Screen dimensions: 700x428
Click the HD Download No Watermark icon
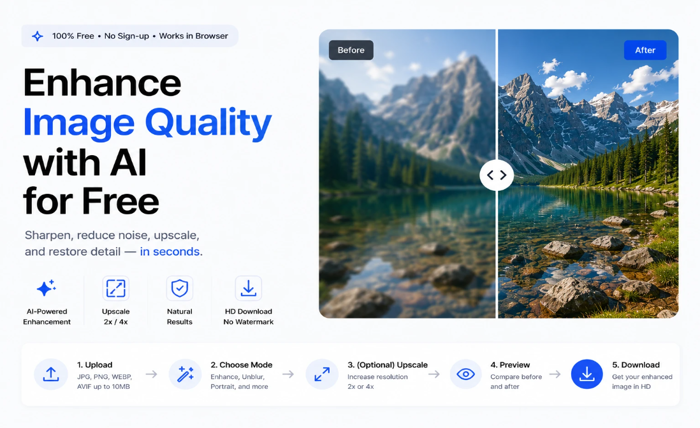click(248, 288)
